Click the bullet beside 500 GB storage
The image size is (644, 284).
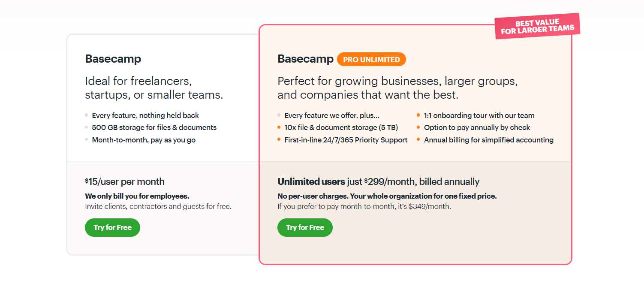coord(87,127)
